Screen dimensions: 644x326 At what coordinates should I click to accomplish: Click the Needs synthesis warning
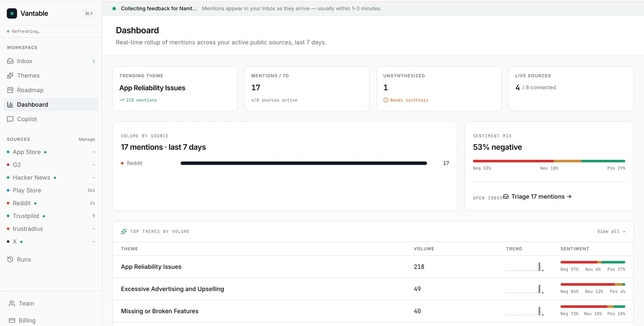pyautogui.click(x=406, y=100)
